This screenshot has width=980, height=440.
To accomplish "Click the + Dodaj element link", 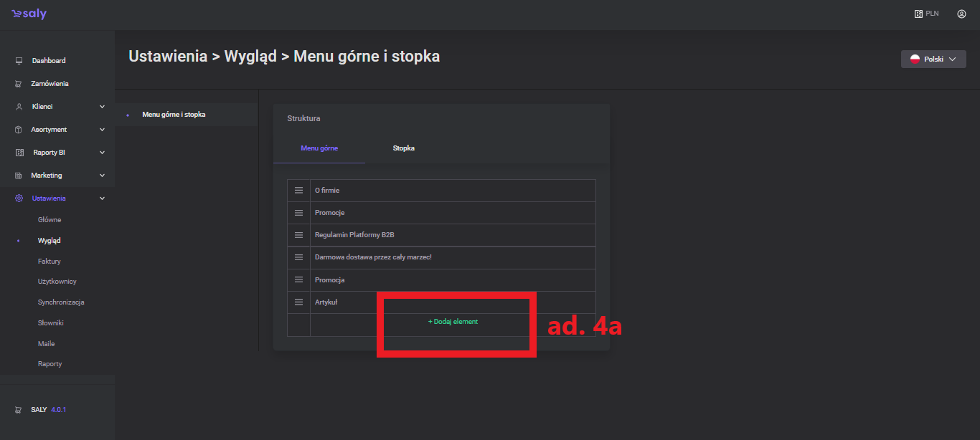I will [453, 322].
